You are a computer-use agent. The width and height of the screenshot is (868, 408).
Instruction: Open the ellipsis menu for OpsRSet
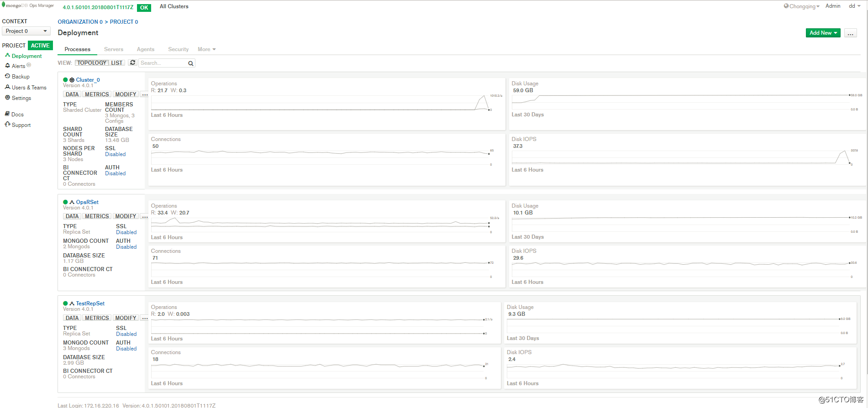144,216
